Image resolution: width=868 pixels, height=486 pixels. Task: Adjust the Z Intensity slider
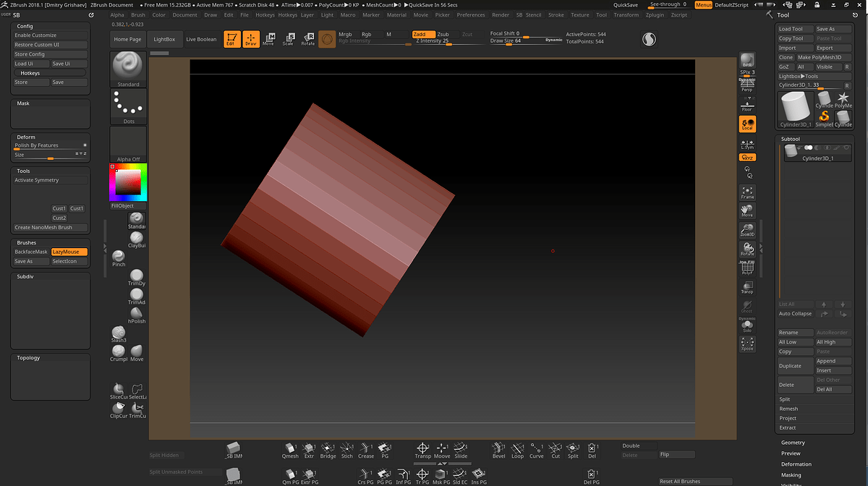[x=449, y=41]
